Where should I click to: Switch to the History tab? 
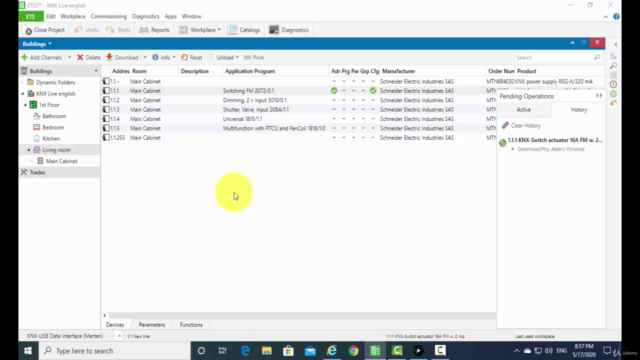pos(578,109)
